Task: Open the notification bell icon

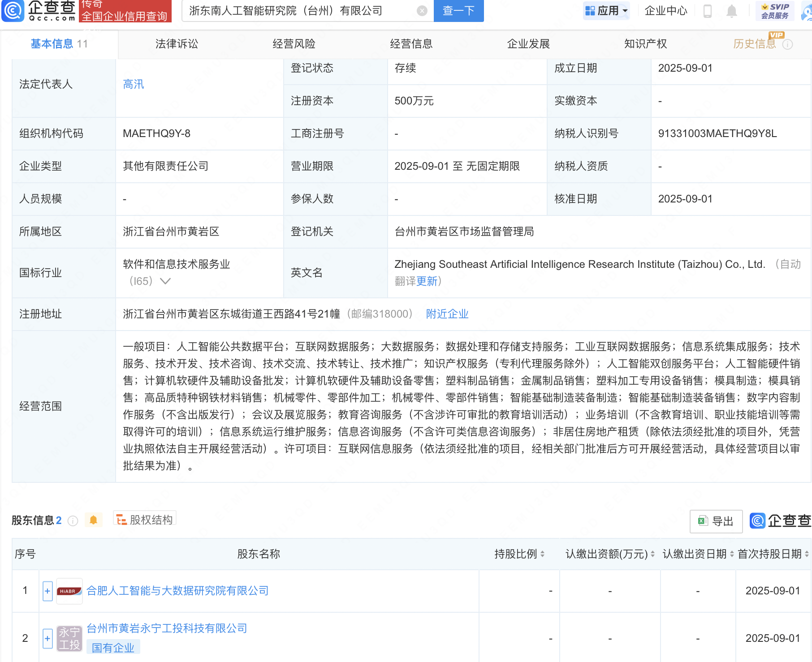Action: 731,11
